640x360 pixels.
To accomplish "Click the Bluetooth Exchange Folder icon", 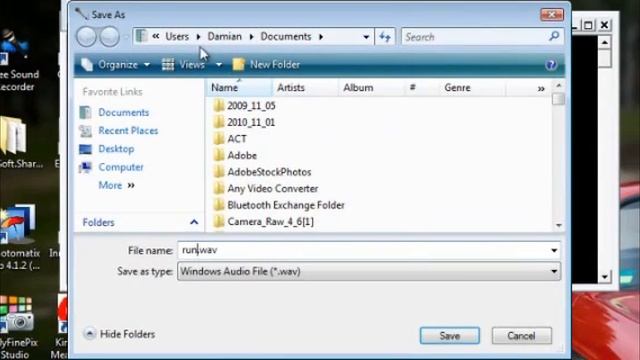I will pos(219,205).
